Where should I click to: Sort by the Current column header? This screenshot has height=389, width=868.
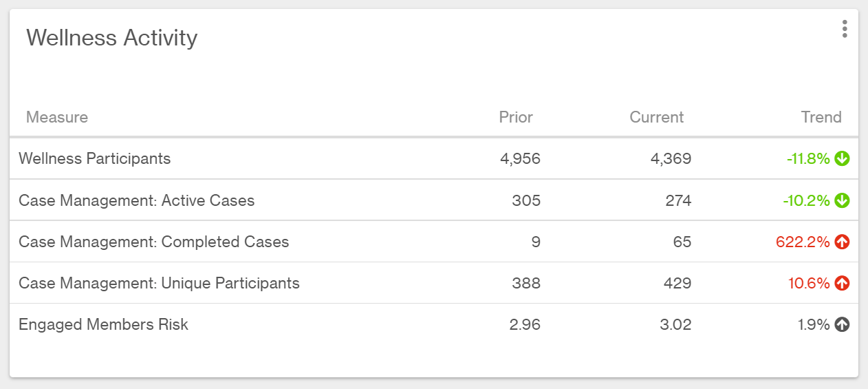point(657,117)
